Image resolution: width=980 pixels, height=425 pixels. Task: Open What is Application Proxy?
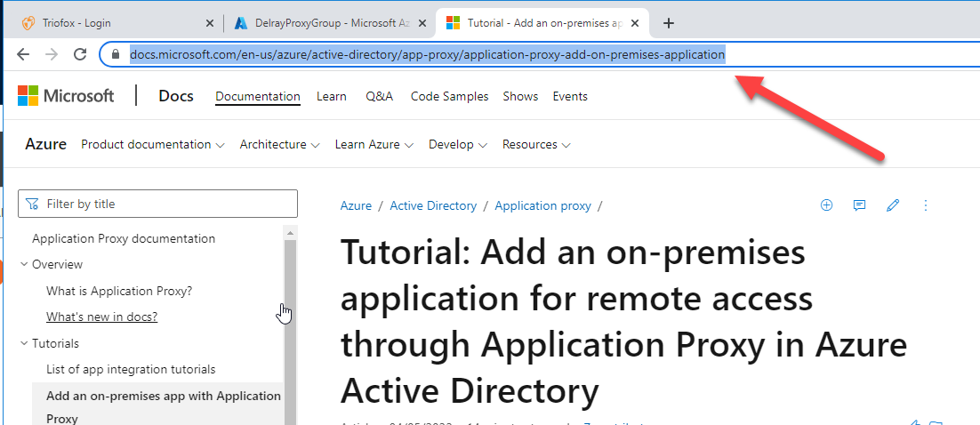[x=119, y=292]
